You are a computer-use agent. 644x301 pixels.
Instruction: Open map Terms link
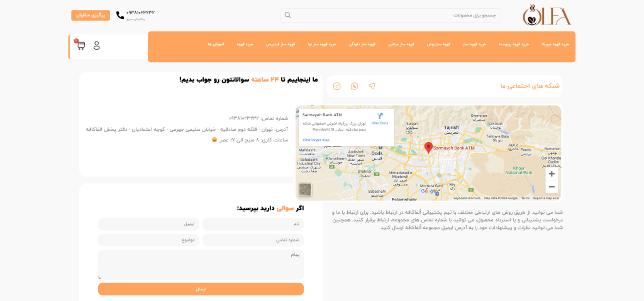[x=525, y=199]
